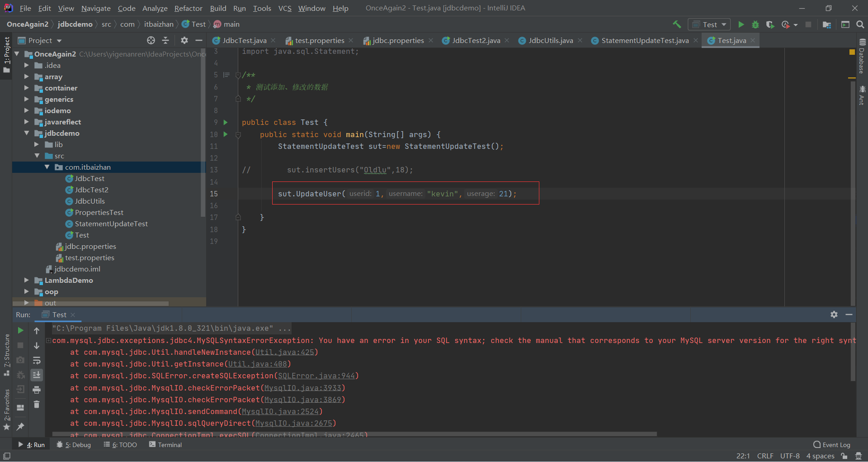Viewport: 868px width, 462px height.
Task: Collapse all in Project panel header
Action: tap(165, 40)
